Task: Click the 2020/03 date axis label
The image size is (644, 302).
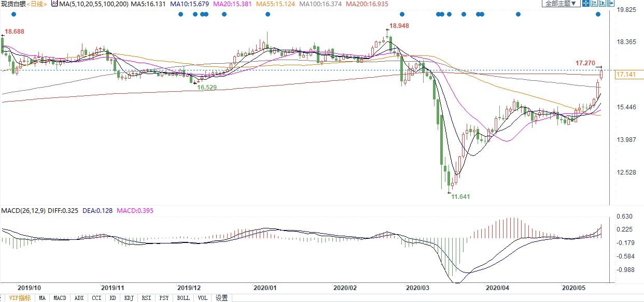Action: coord(418,287)
